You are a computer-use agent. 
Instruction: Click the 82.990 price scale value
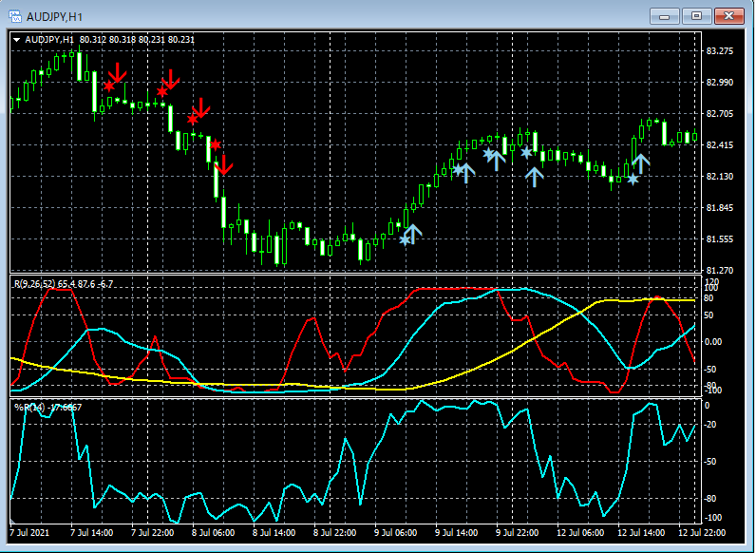click(719, 83)
